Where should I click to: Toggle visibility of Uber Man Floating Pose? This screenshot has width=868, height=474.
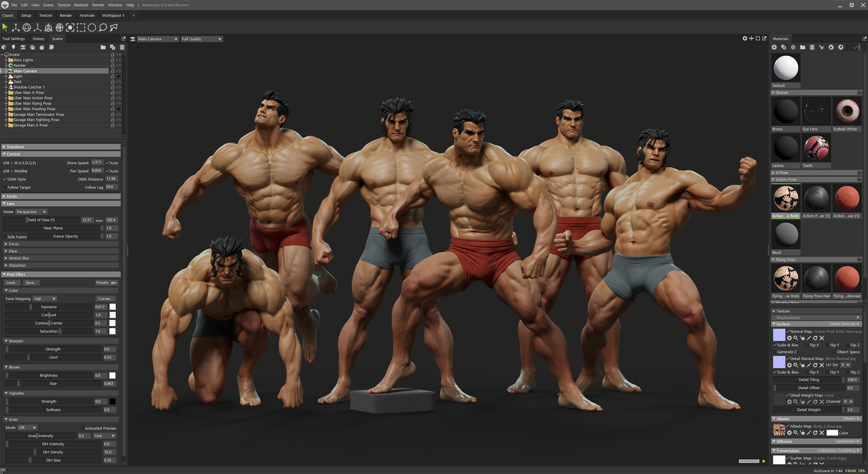tap(118, 109)
